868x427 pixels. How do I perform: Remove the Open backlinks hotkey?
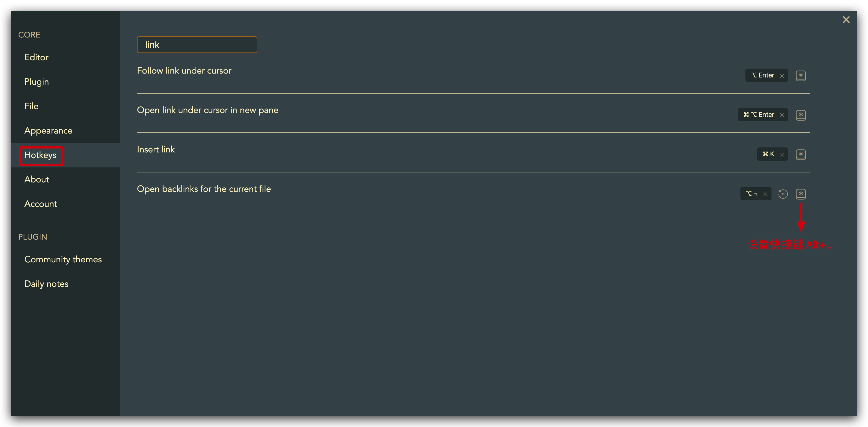point(765,194)
